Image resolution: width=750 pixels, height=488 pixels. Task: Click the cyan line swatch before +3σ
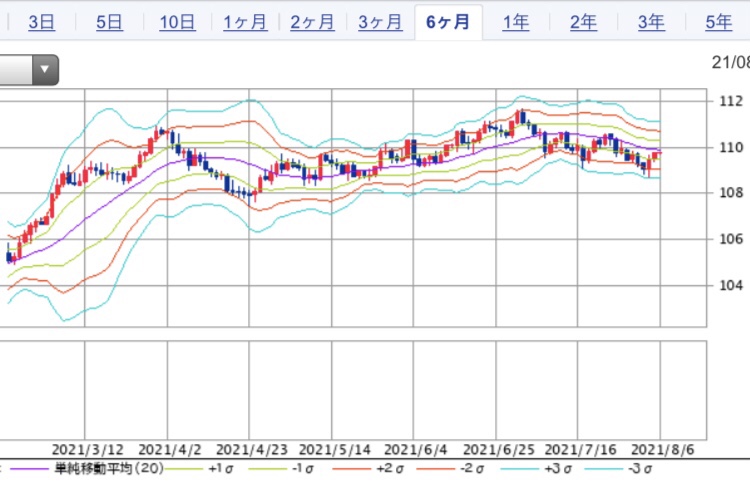point(519,469)
